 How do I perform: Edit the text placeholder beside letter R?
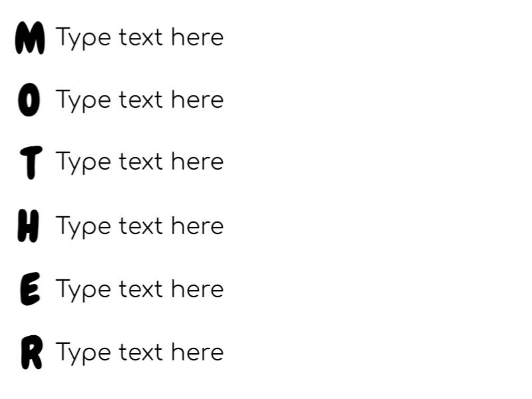(140, 352)
